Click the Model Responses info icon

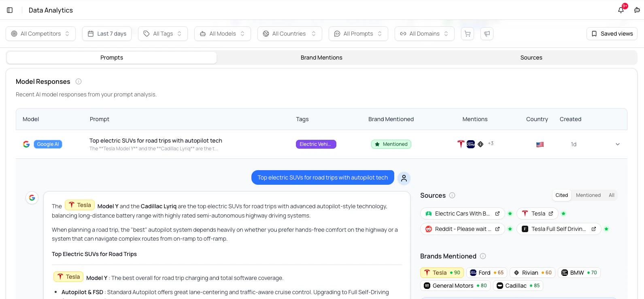[79, 81]
